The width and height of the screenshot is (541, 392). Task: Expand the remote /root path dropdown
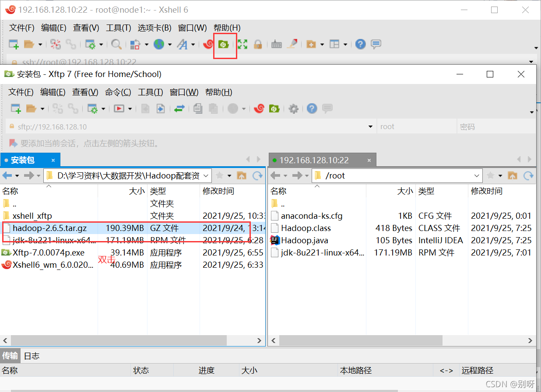pyautogui.click(x=478, y=175)
